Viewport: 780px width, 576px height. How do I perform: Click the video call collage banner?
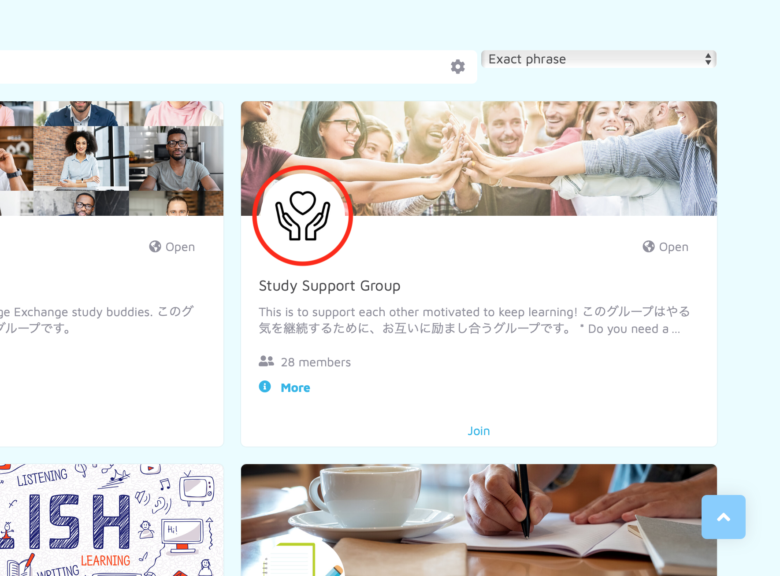(x=111, y=158)
